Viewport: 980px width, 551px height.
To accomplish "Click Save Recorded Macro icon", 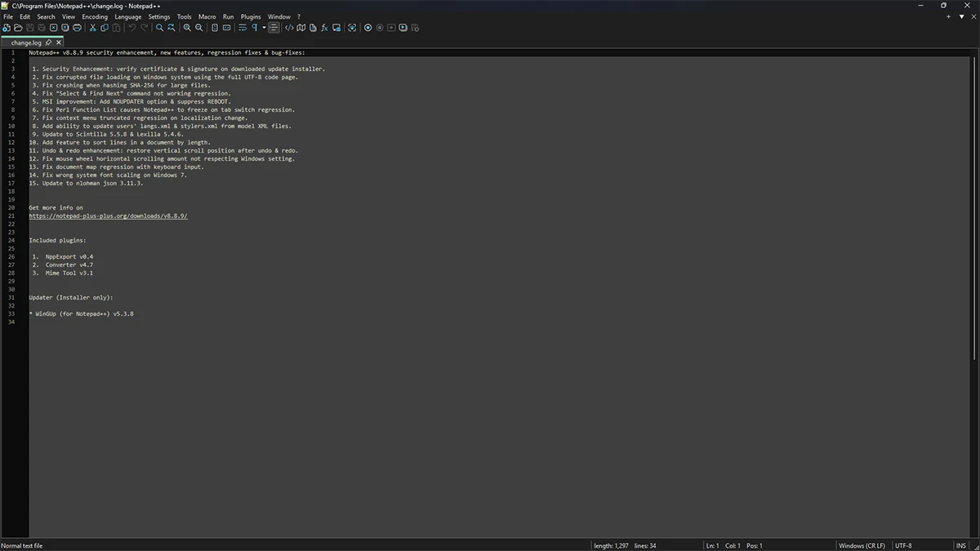I will point(415,28).
